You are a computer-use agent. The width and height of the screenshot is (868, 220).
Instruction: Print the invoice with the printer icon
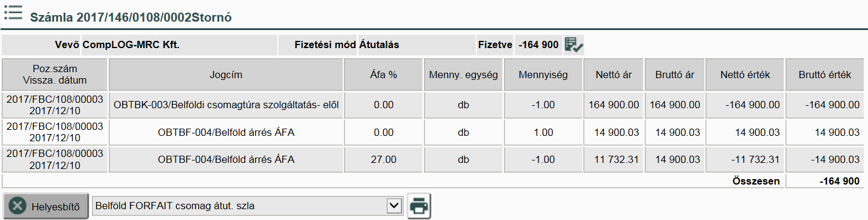419,206
